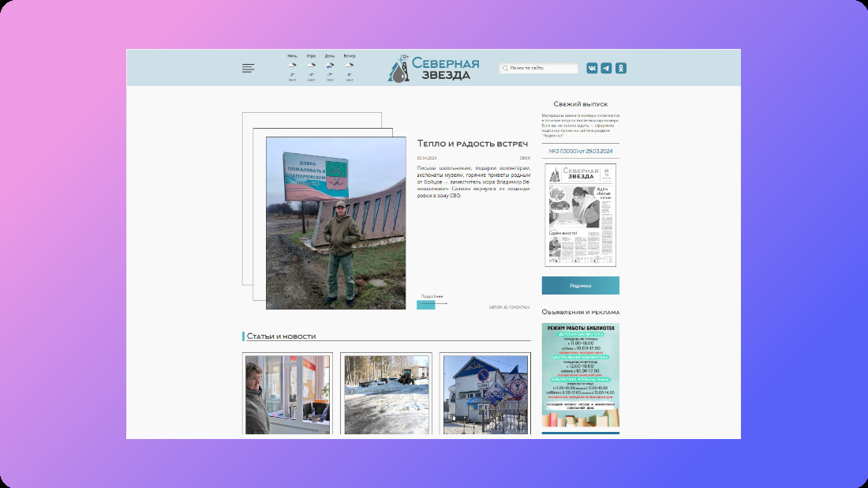Click the 'Объявления и реклама' heading
The width and height of the screenshot is (868, 488).
click(x=580, y=312)
